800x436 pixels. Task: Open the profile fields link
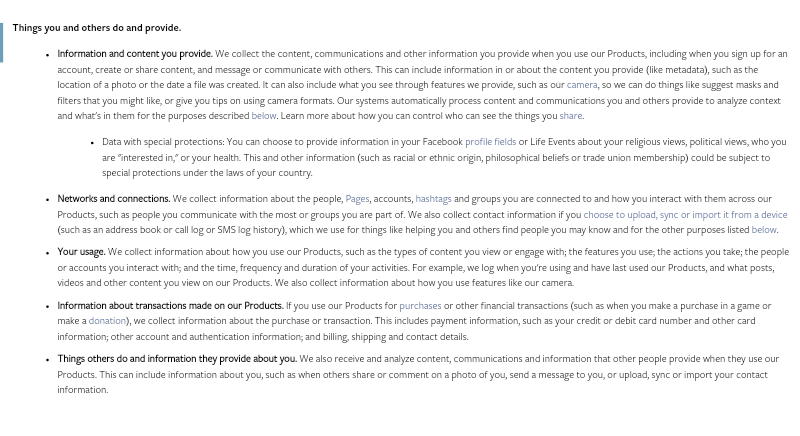(x=490, y=142)
